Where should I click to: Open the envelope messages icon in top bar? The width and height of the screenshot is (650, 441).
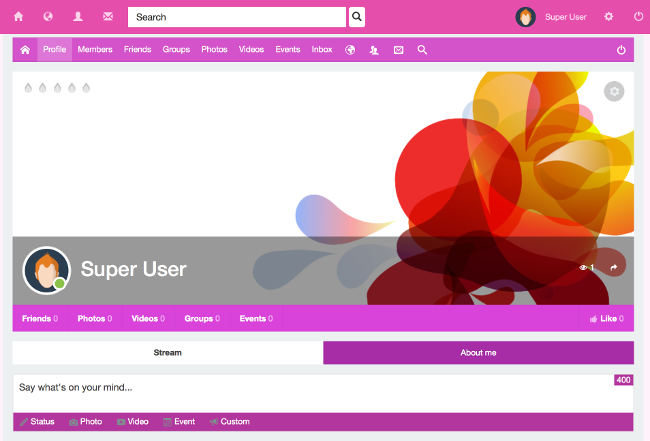point(108,17)
